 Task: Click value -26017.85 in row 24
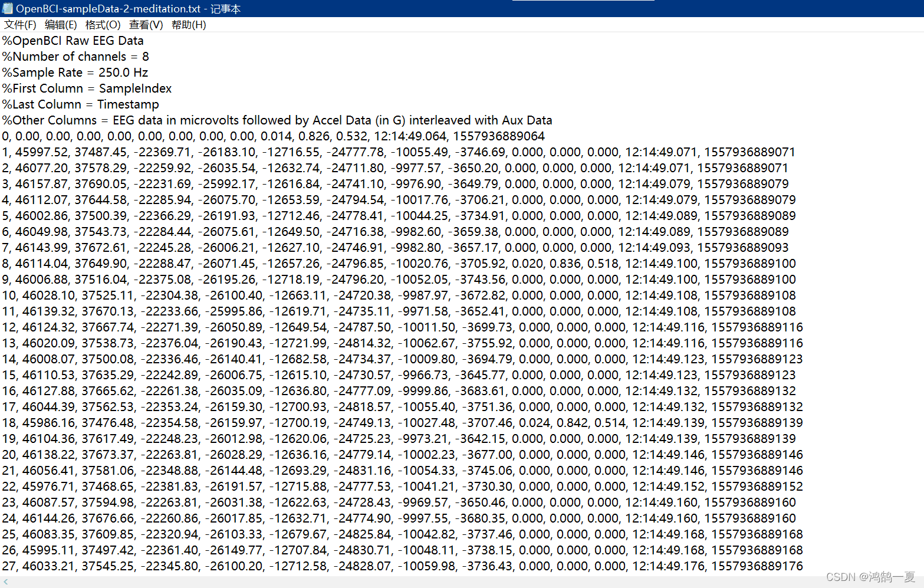[x=234, y=518]
